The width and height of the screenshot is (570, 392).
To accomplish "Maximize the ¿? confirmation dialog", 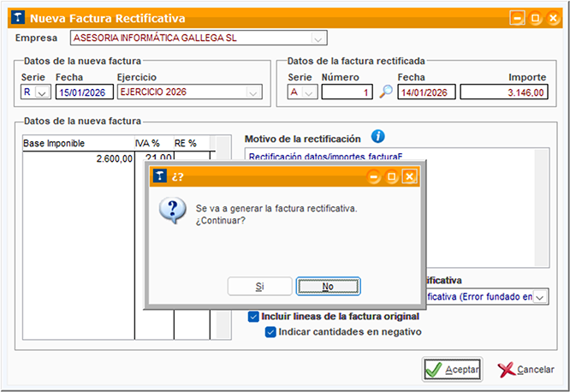I will (x=391, y=176).
